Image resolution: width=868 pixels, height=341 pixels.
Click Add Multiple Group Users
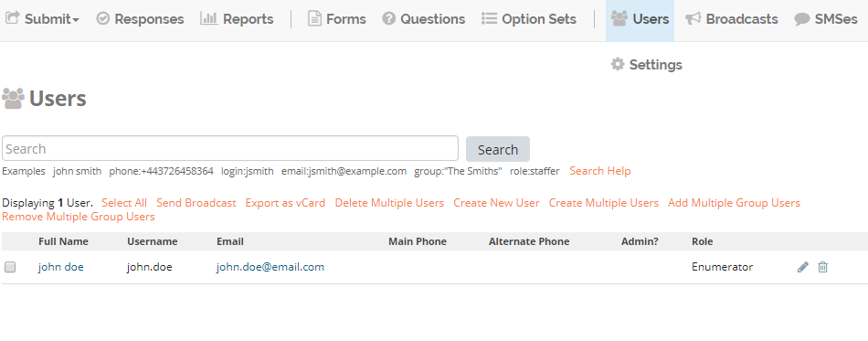click(734, 203)
